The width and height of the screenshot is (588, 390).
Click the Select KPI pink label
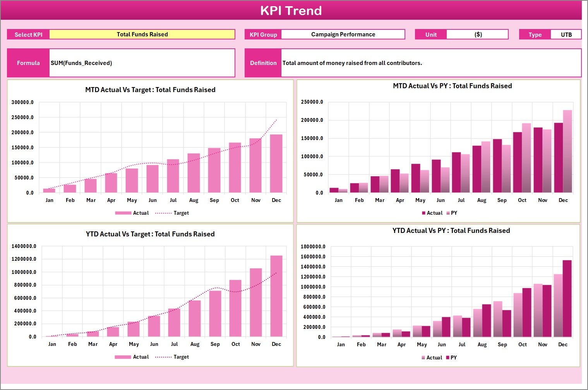point(28,34)
